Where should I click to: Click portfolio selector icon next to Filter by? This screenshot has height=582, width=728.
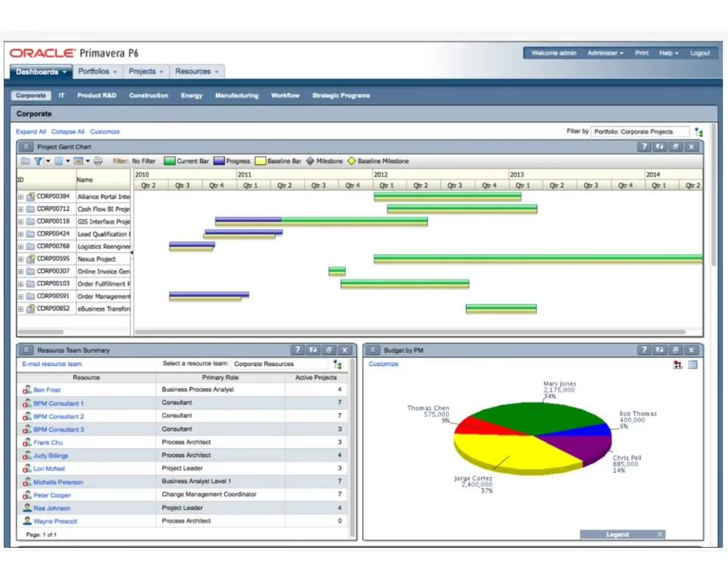(698, 133)
